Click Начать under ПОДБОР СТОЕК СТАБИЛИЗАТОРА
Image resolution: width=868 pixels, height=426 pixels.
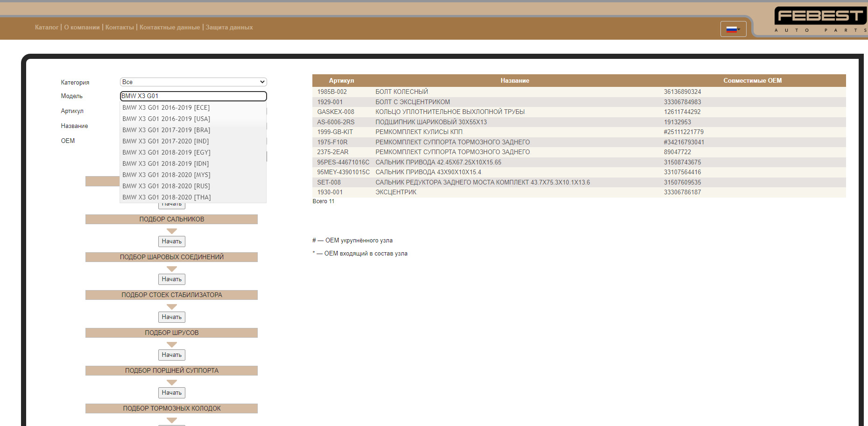[x=172, y=317]
